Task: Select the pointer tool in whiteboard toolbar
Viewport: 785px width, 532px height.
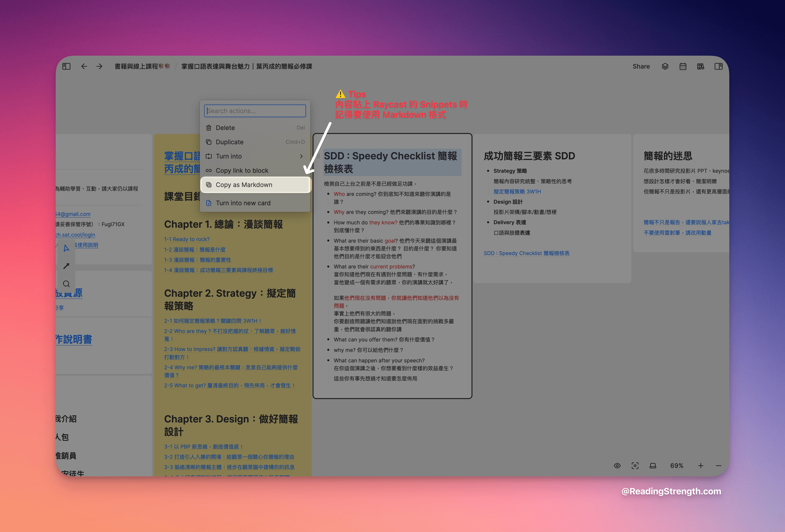Action: [67, 248]
